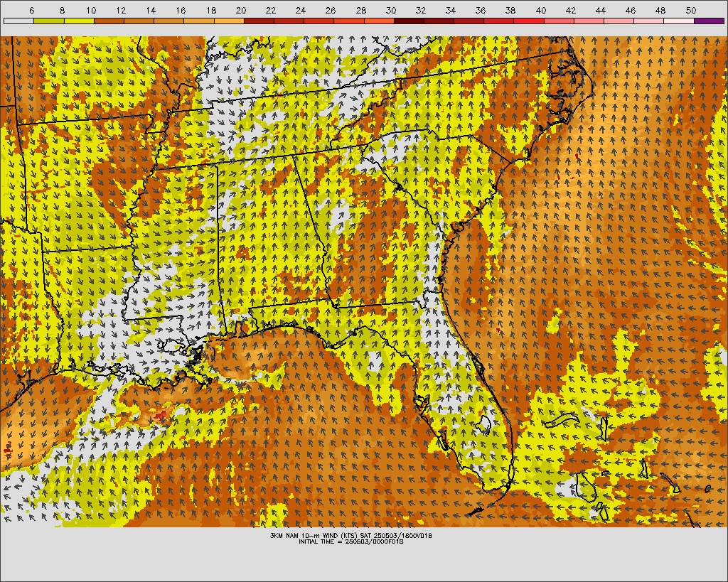Select the scale number "46"
The height and width of the screenshot is (582, 728).
tap(631, 11)
